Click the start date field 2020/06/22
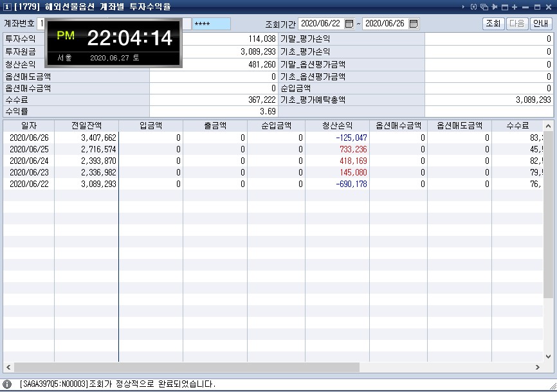Image resolution: width=557 pixels, height=392 pixels. coord(321,24)
